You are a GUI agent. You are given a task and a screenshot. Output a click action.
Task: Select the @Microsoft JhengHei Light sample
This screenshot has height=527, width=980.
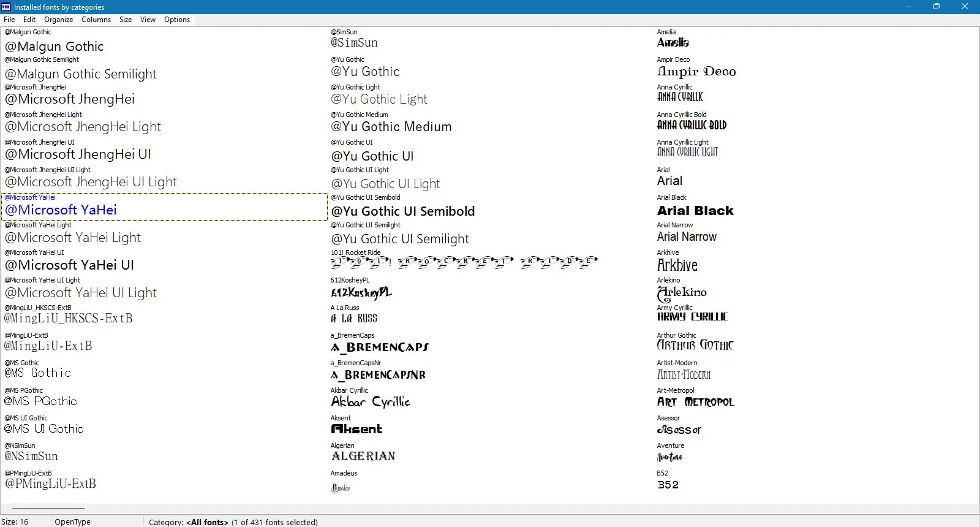83,127
